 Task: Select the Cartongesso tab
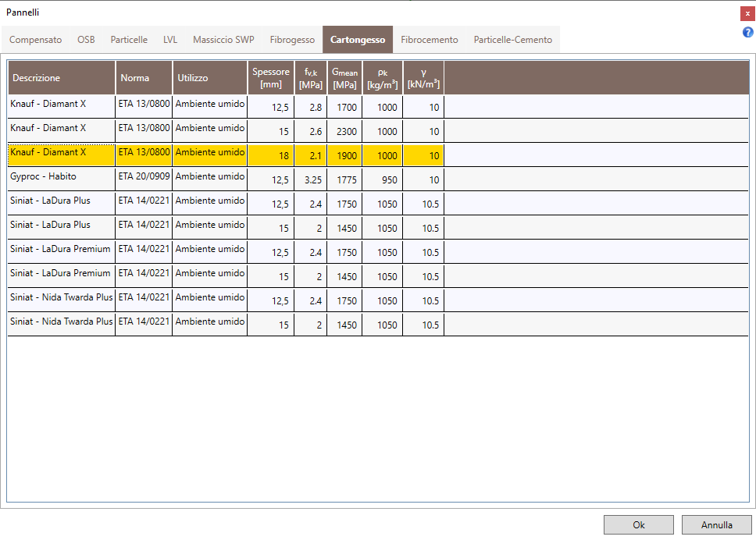pyautogui.click(x=358, y=40)
